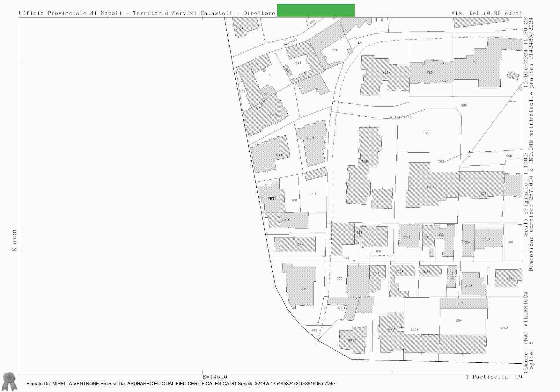This screenshot has height=392, width=560.
Task: Select the parcel 407 rectangular building
Action: point(295,244)
